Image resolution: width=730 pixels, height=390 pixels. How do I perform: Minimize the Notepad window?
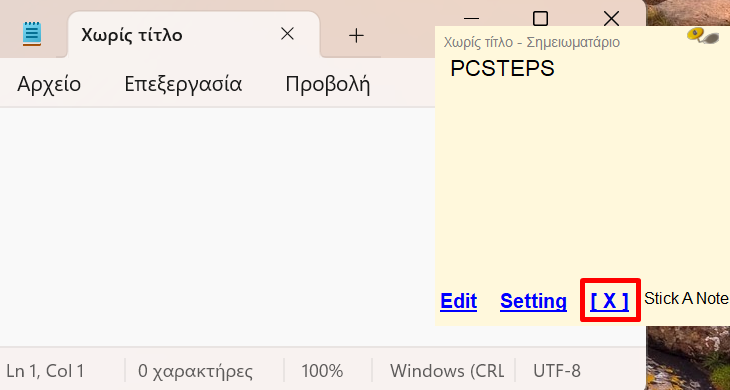tap(472, 19)
